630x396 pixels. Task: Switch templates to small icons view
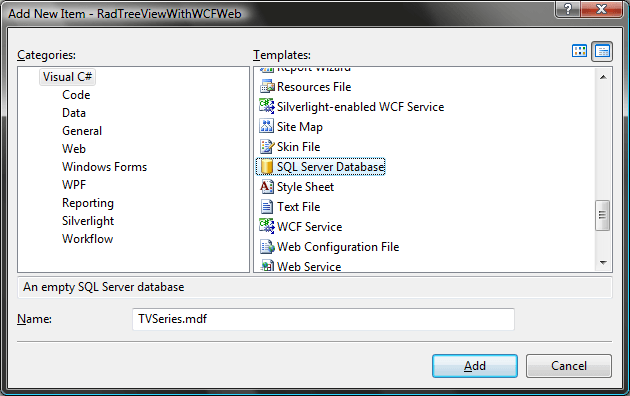(x=602, y=51)
